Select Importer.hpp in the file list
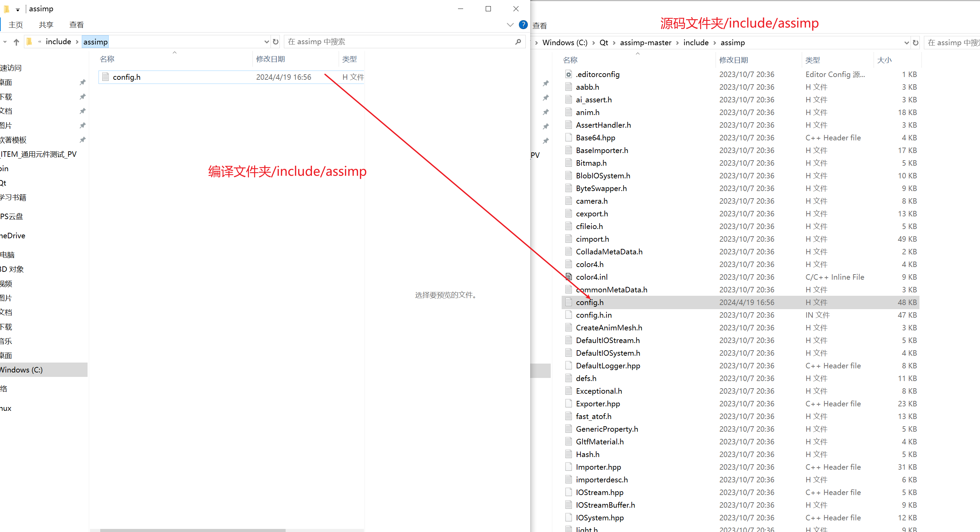 click(x=740, y=467)
